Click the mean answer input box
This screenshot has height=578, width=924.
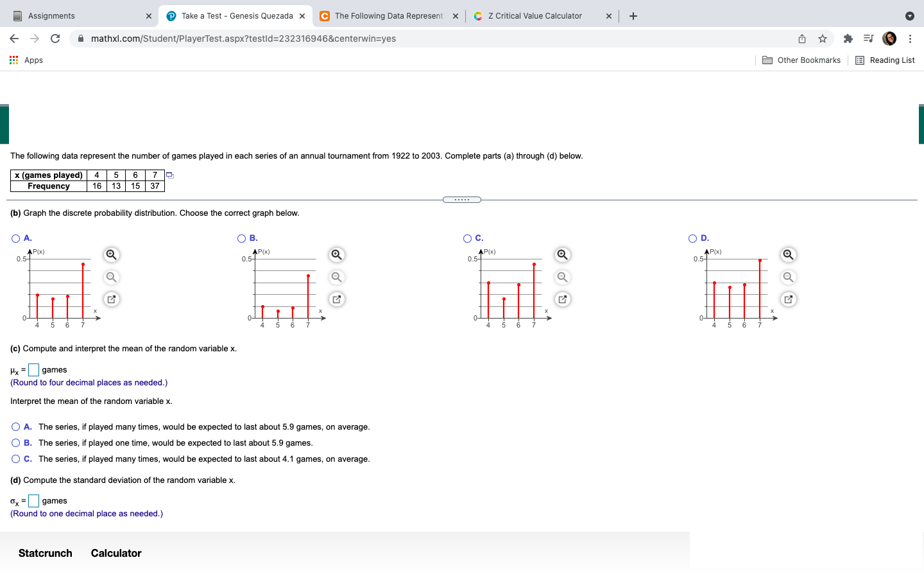pyautogui.click(x=32, y=369)
